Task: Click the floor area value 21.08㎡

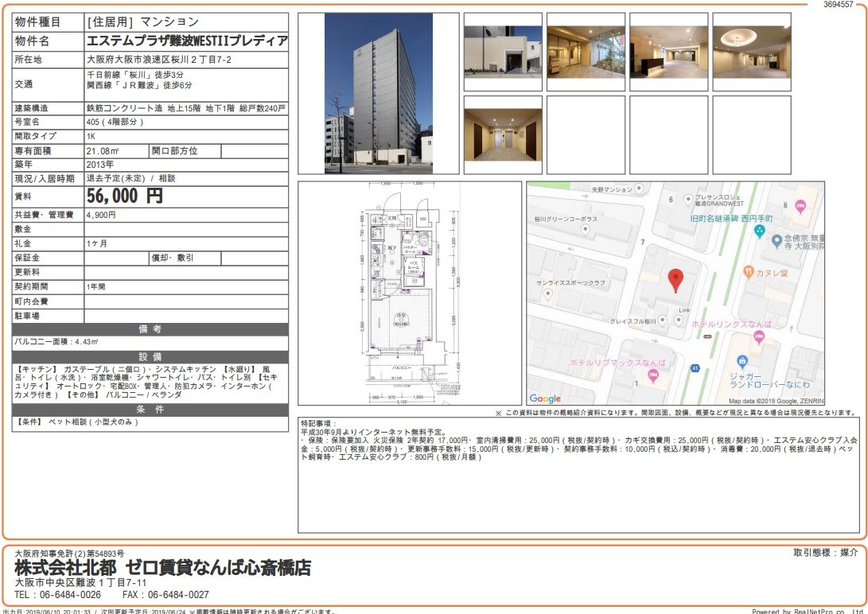Action: [103, 150]
